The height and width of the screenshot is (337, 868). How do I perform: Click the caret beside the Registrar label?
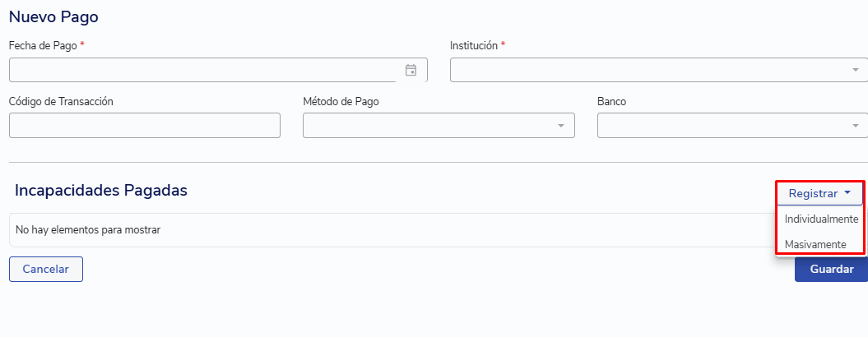click(x=847, y=193)
